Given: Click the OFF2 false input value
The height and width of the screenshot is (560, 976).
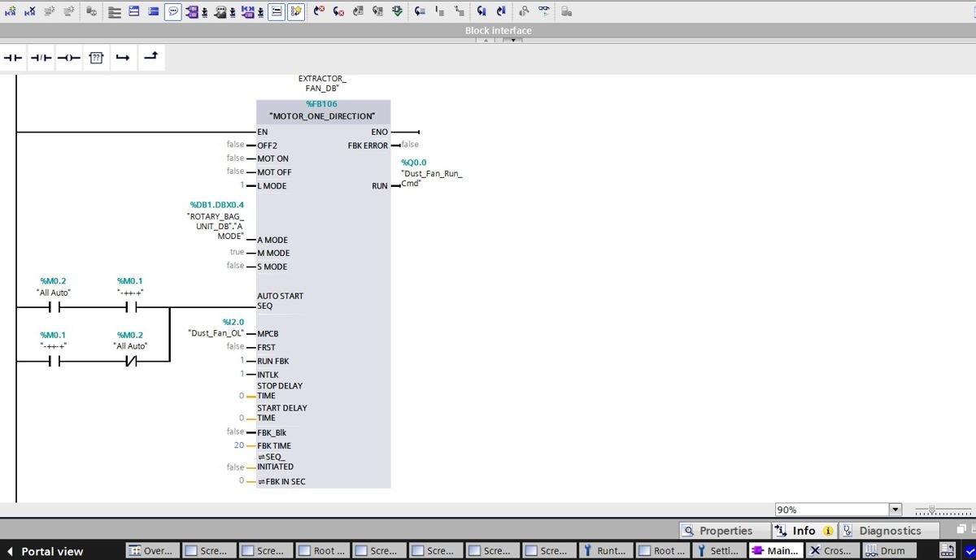Looking at the screenshot, I should tap(235, 145).
